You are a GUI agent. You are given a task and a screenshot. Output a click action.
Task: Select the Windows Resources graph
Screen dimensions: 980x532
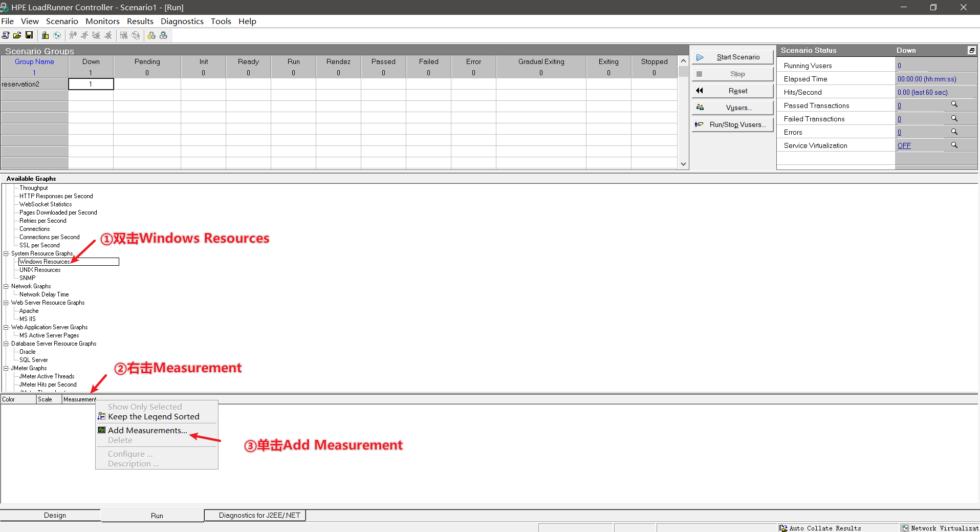point(45,262)
